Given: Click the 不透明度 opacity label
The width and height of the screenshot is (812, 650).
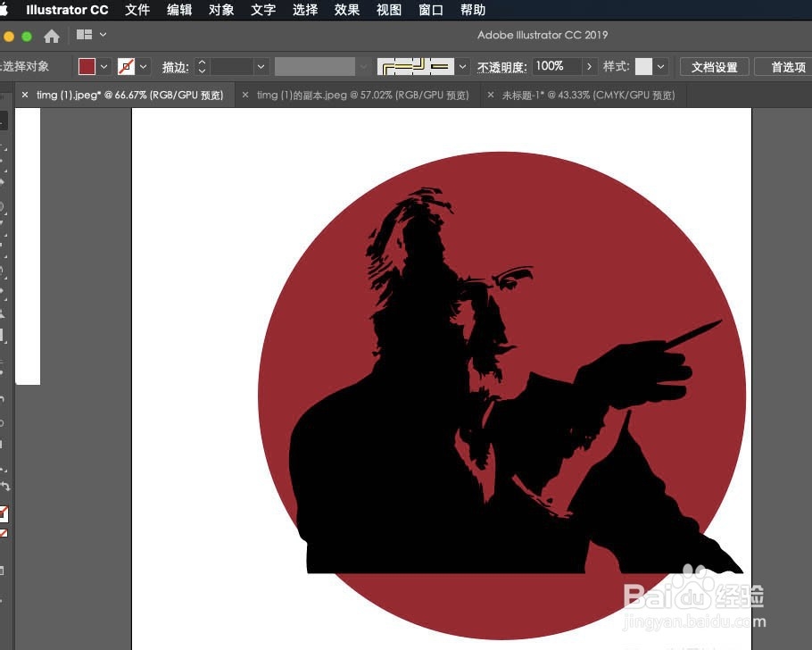Looking at the screenshot, I should point(501,67).
